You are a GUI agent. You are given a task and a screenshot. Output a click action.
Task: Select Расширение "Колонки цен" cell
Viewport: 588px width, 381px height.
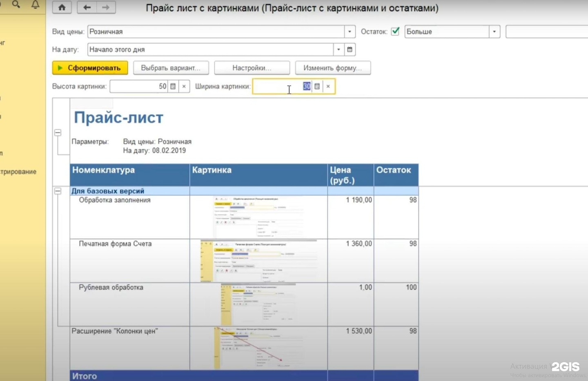pos(130,348)
